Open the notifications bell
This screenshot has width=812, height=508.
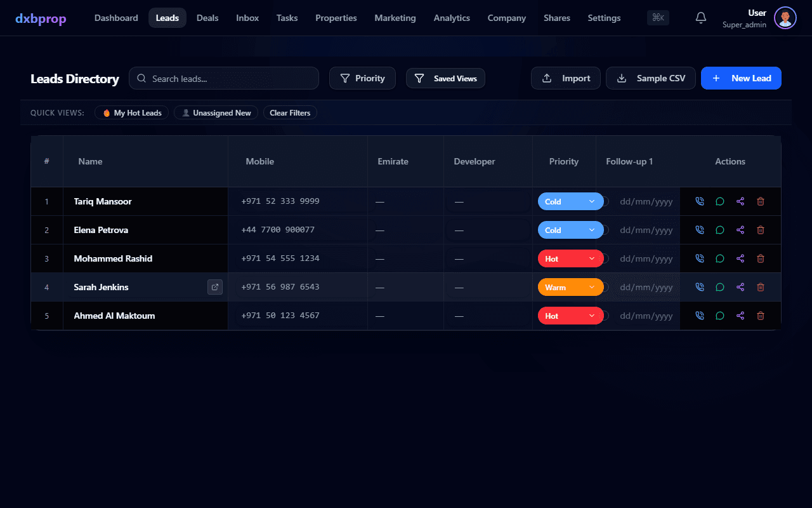701,18
